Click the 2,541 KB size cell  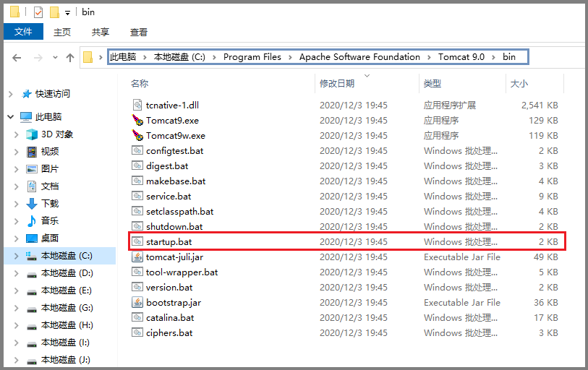click(540, 105)
